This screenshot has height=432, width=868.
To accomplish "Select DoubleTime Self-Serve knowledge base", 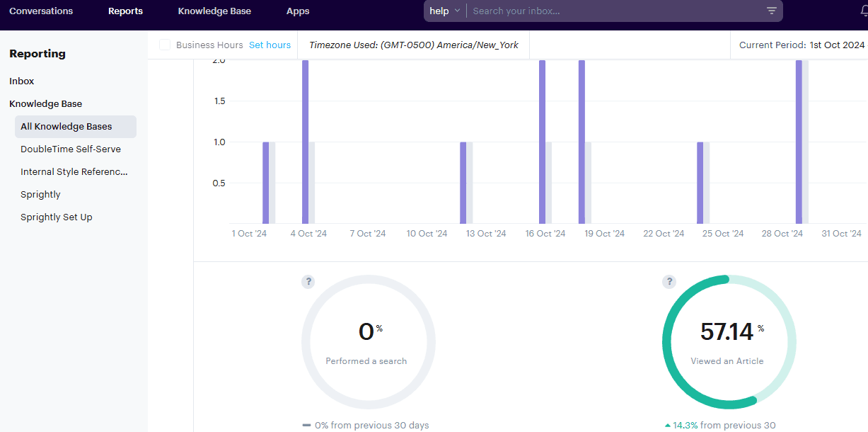I will pos(71,149).
